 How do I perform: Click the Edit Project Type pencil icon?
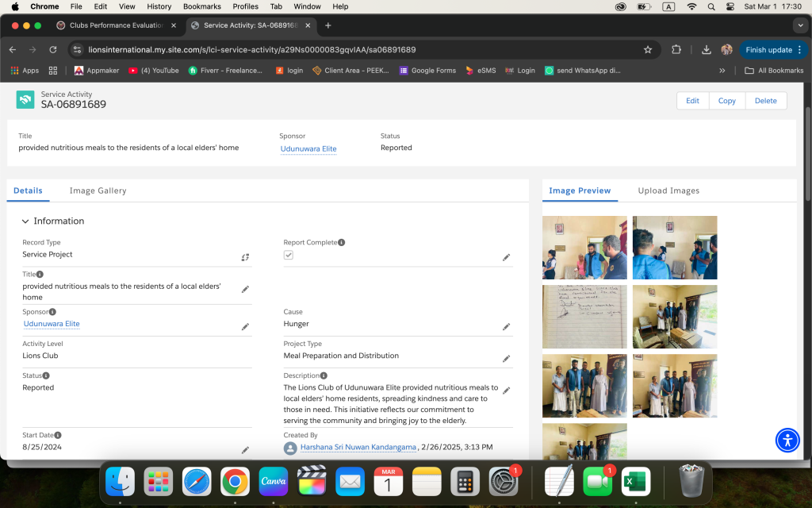click(x=507, y=359)
